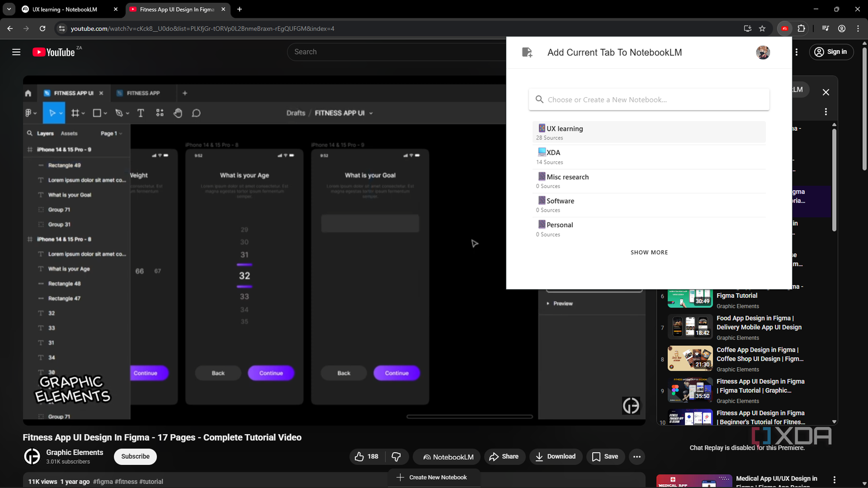This screenshot has width=868, height=488.
Task: Open menu for Medical App UI/UX video
Action: 834,480
